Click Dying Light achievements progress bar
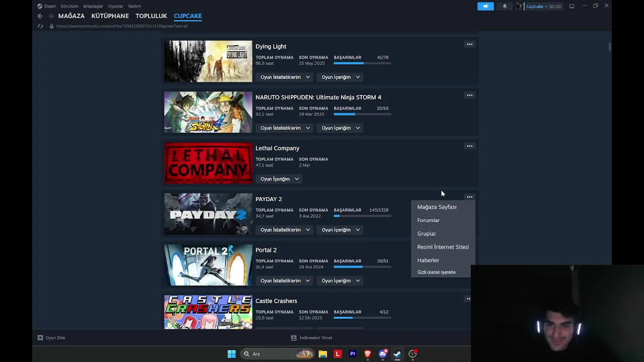The image size is (644, 362). [x=362, y=63]
